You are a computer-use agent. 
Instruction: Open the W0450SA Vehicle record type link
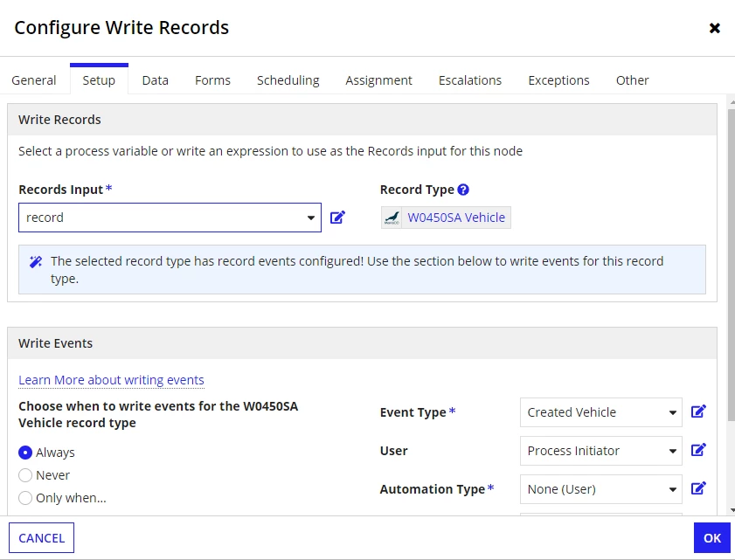[456, 218]
